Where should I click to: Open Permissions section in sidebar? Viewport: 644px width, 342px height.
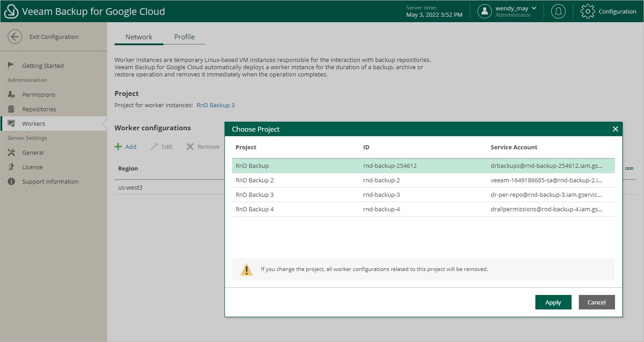(x=39, y=95)
